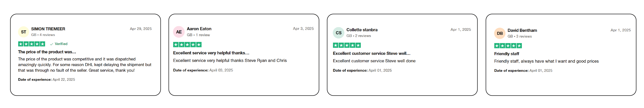Image resolution: width=644 pixels, height=108 pixels.
Task: Click the Verified checkmark badge
Action: [x=59, y=44]
